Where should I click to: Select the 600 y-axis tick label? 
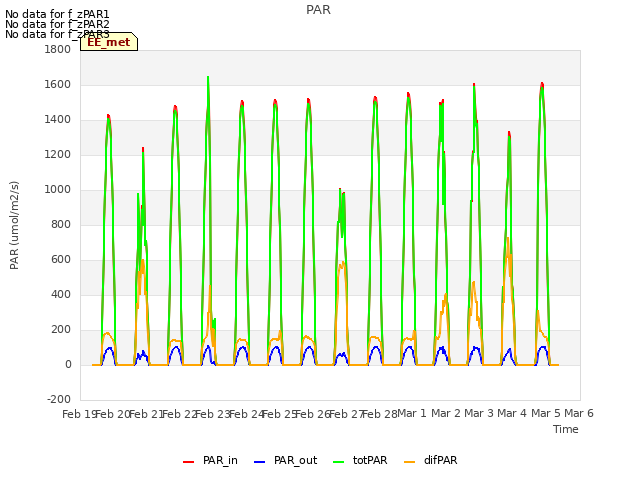61,260
